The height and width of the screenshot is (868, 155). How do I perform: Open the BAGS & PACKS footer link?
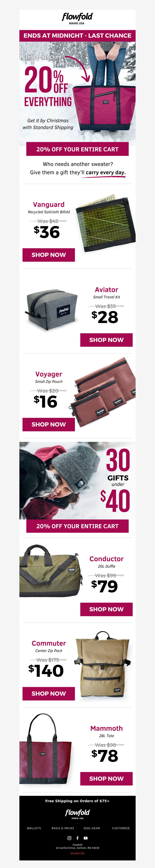pos(63,828)
